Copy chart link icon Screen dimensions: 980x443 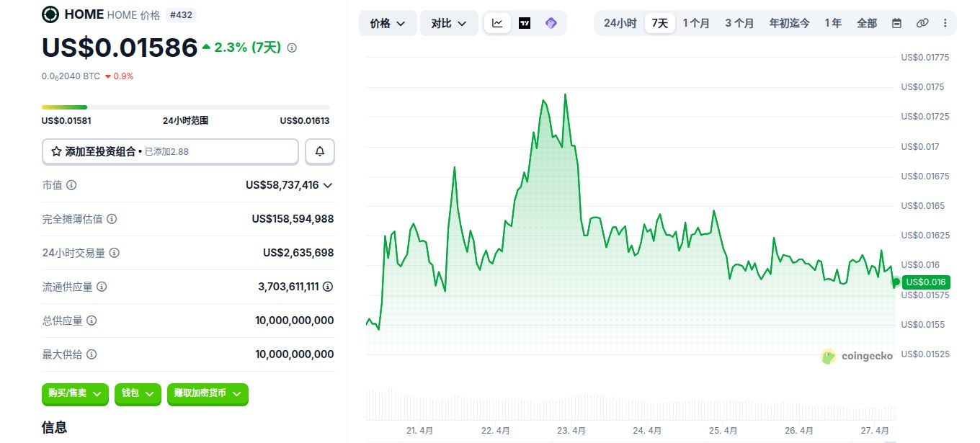tap(922, 23)
